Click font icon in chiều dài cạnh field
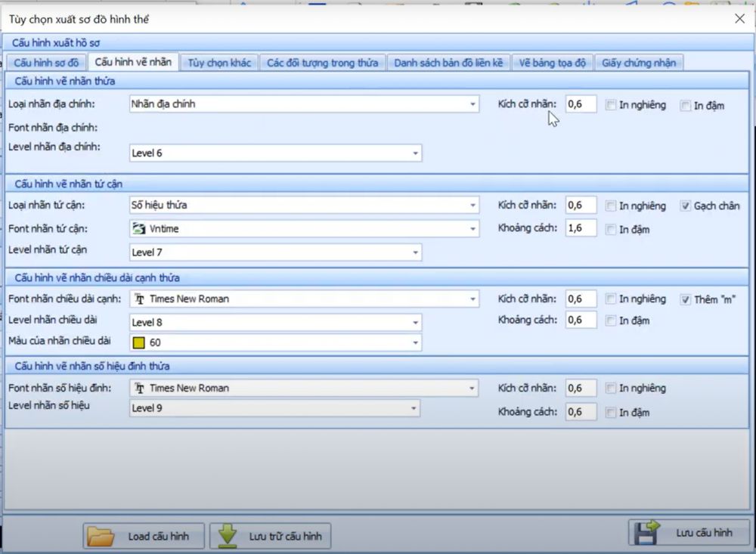The height and width of the screenshot is (554, 756). click(x=139, y=299)
